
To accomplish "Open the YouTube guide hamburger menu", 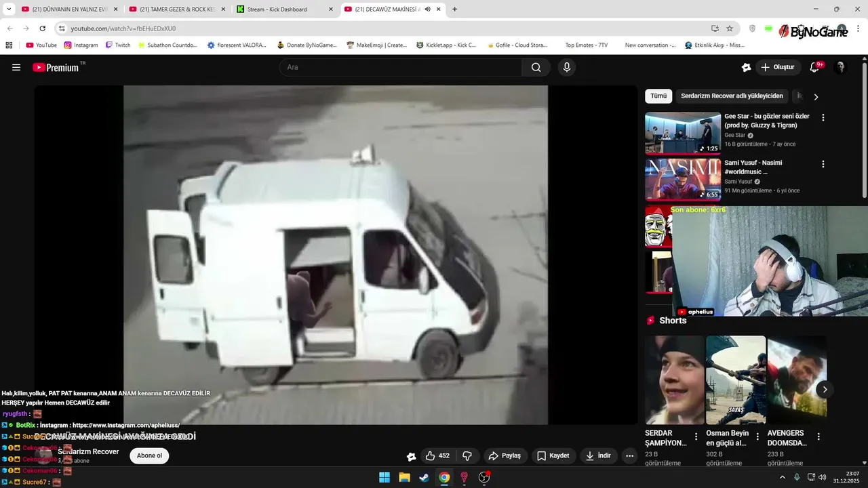I will pos(16,67).
